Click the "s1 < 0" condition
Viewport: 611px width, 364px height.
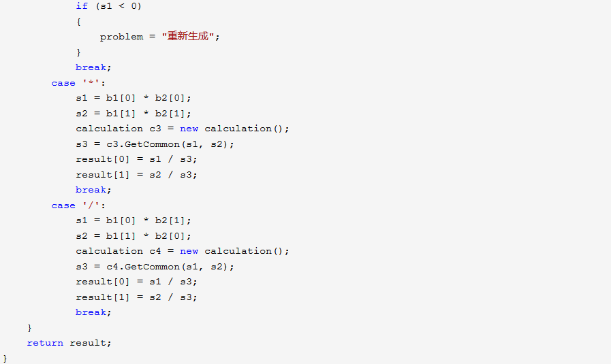(118, 6)
